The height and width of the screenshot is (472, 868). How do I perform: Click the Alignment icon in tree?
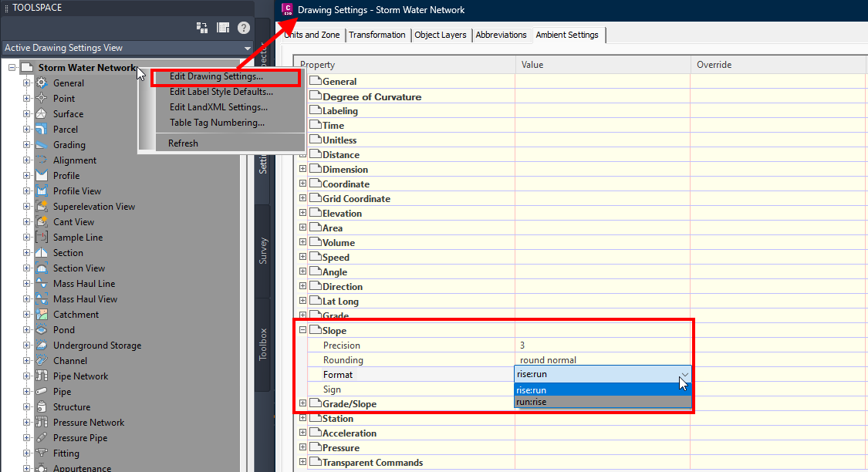(42, 160)
